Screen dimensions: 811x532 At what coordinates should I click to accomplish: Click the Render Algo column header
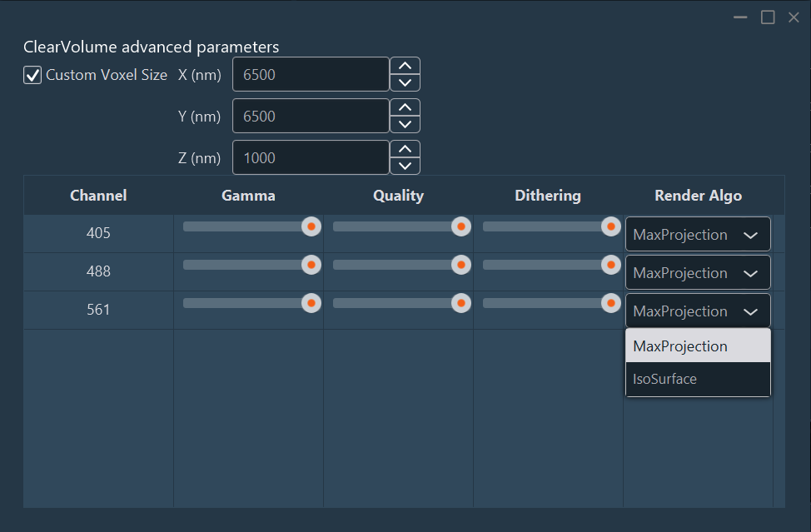click(698, 195)
